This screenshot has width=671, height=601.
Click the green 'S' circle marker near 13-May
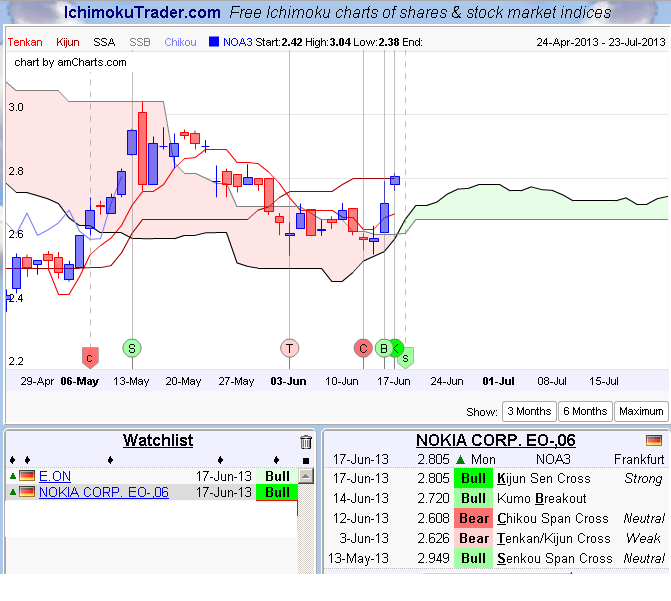click(132, 348)
